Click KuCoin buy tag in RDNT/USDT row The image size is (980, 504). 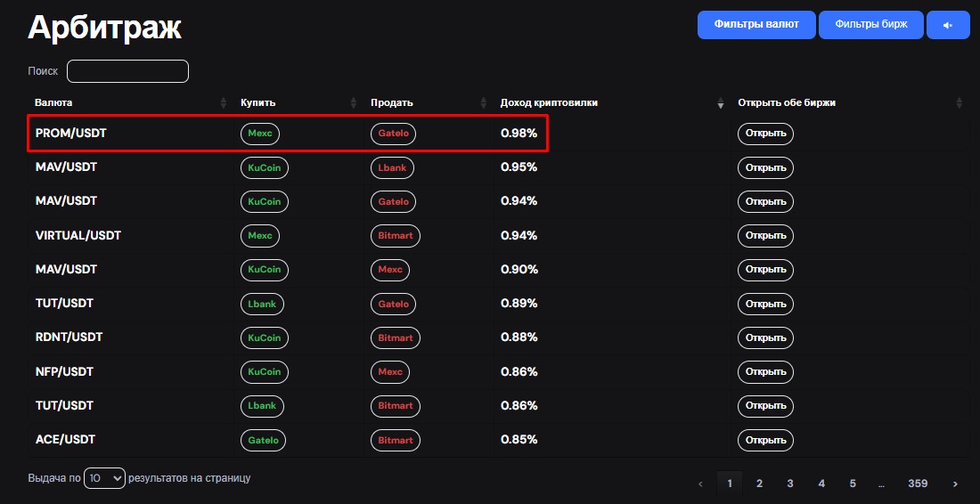click(265, 337)
